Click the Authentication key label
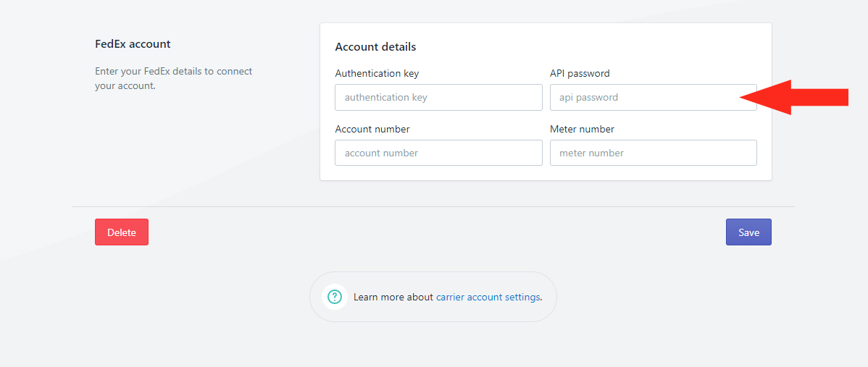Screen dimensions: 868x367 [x=377, y=73]
